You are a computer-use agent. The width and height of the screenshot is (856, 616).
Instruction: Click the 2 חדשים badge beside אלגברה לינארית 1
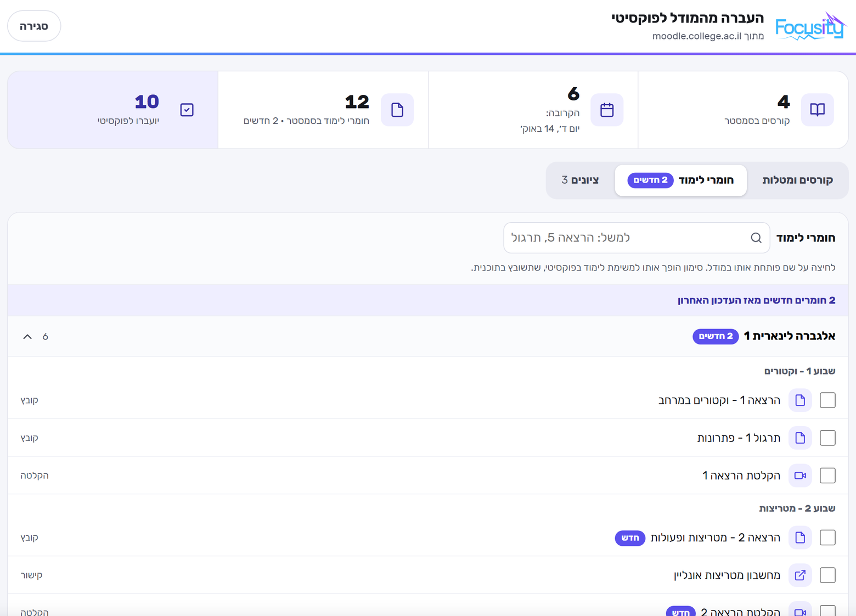click(x=716, y=336)
